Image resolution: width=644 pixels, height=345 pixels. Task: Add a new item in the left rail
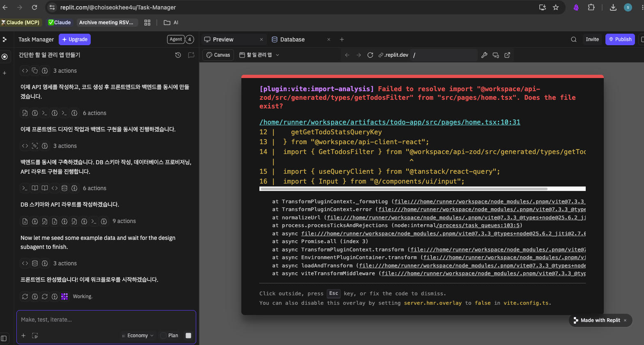[5, 73]
